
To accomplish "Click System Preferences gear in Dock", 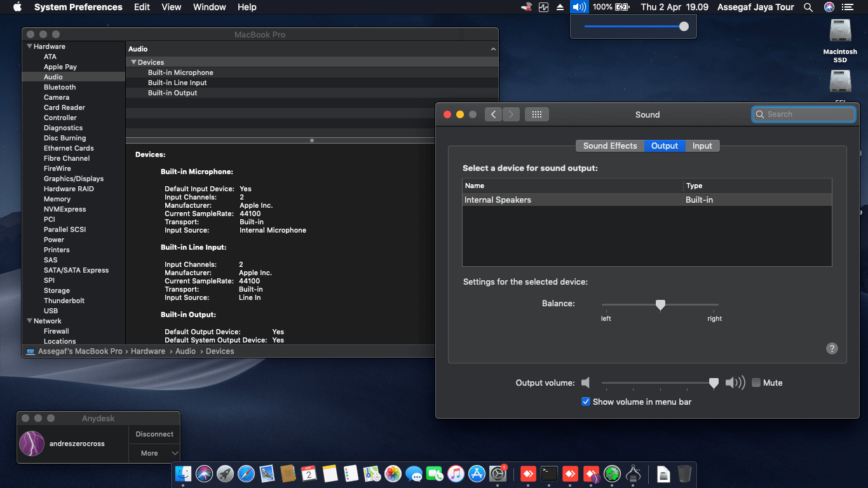I will point(498,473).
